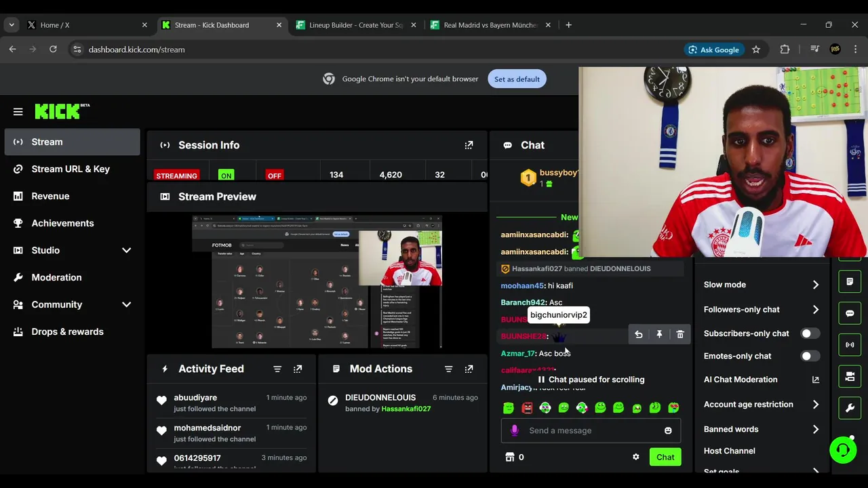Click the Send a message input field
This screenshot has width=868, height=488.
pyautogui.click(x=591, y=430)
